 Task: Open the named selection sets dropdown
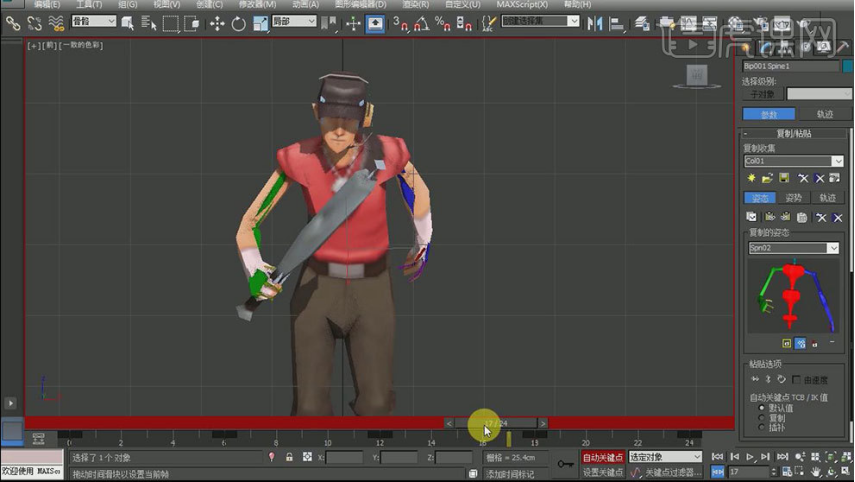pyautogui.click(x=540, y=21)
